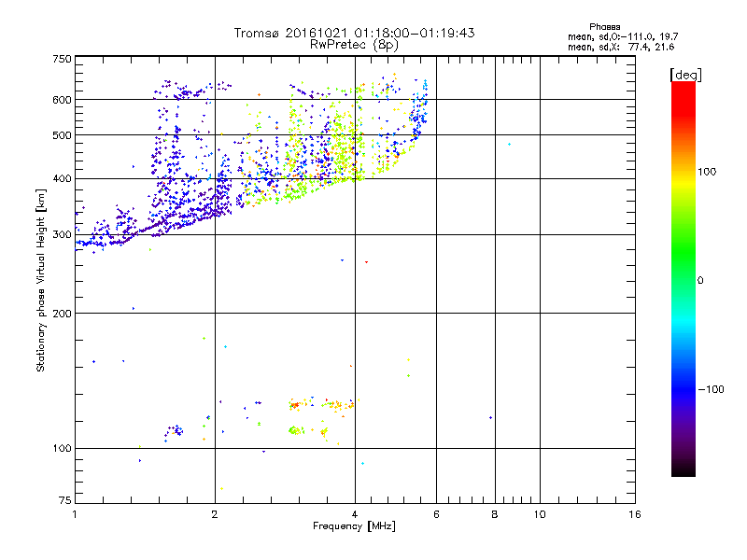The width and height of the screenshot is (747, 560).
Task: Click the isolated data point near 8 MHz
Action: (x=490, y=417)
